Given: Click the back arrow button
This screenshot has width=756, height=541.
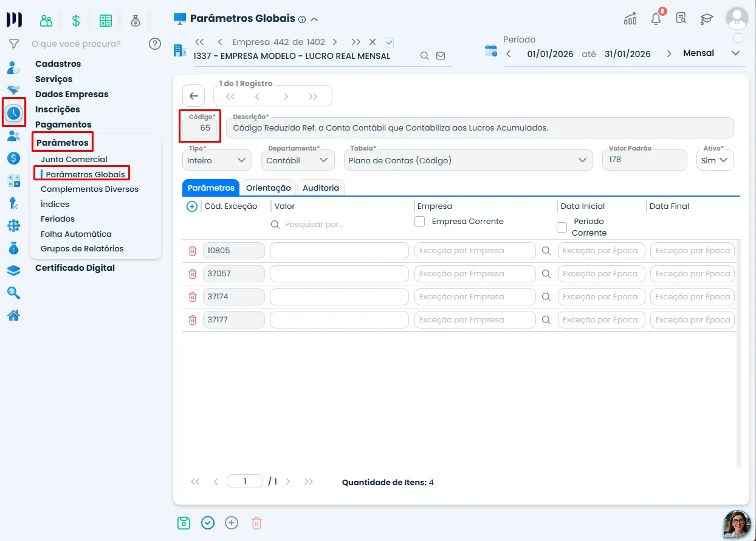Looking at the screenshot, I should click(x=193, y=96).
